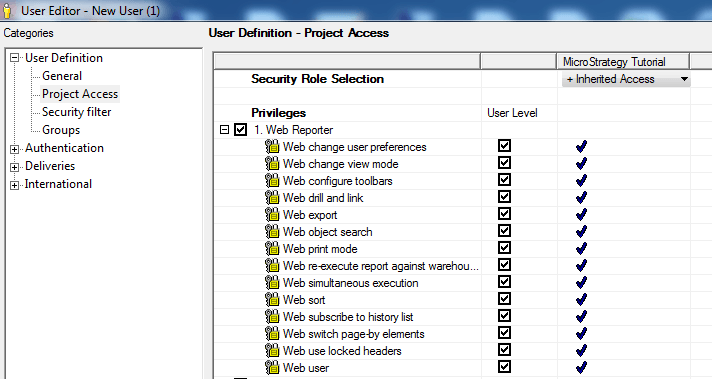Click the privilege icon beside Web export
This screenshot has width=712, height=379.
[x=272, y=215]
